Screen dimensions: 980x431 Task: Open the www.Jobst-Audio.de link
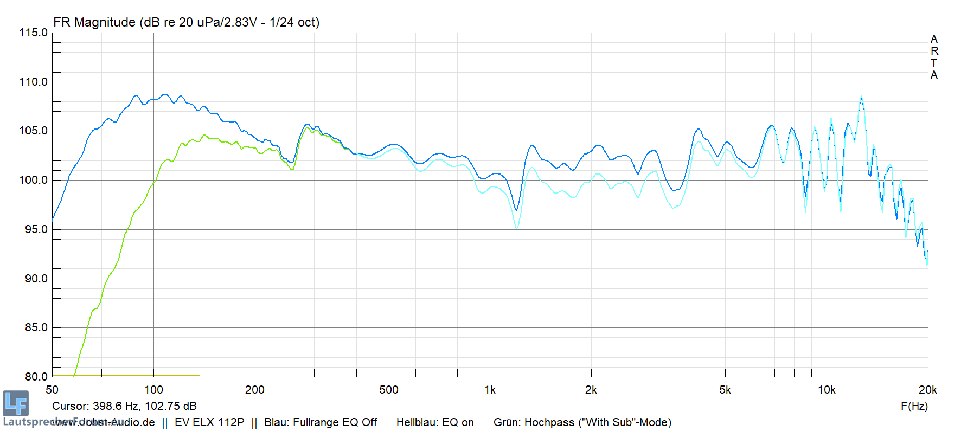click(103, 422)
